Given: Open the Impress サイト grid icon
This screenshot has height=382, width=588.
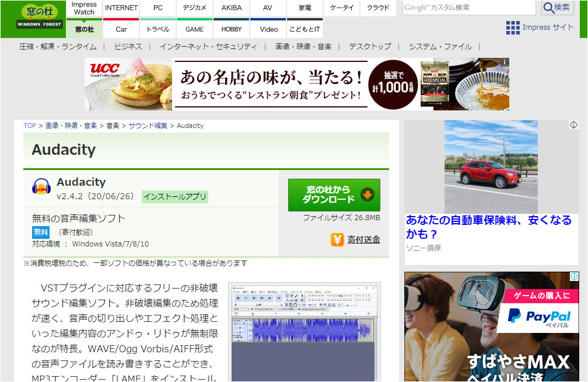Looking at the screenshot, I should tap(513, 27).
